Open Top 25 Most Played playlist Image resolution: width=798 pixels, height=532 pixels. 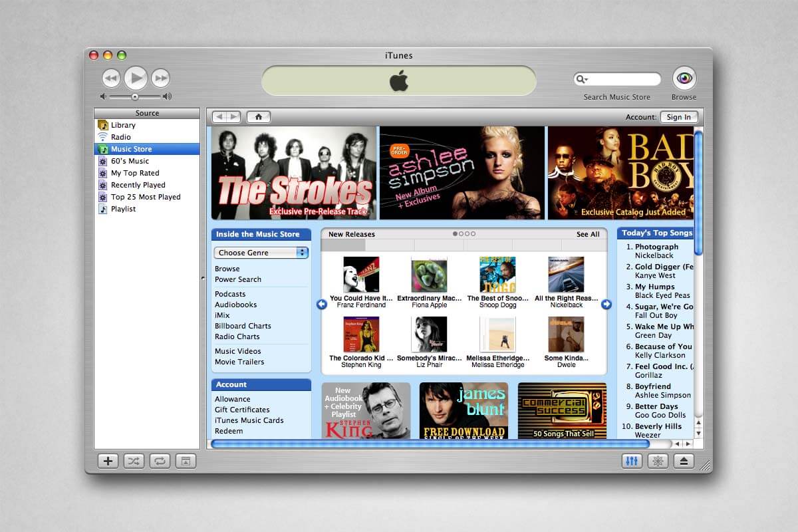click(146, 197)
